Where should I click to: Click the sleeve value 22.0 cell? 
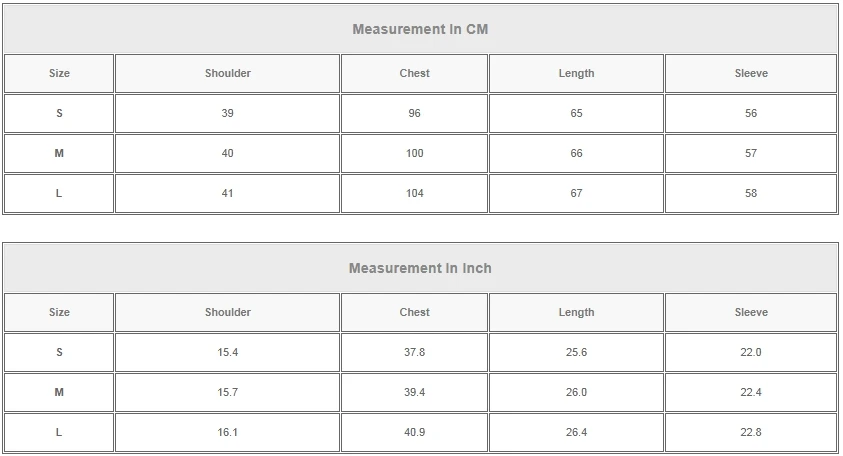click(x=751, y=352)
